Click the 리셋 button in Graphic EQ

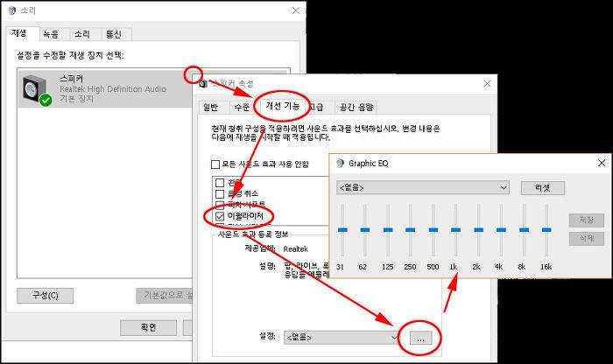pyautogui.click(x=543, y=188)
